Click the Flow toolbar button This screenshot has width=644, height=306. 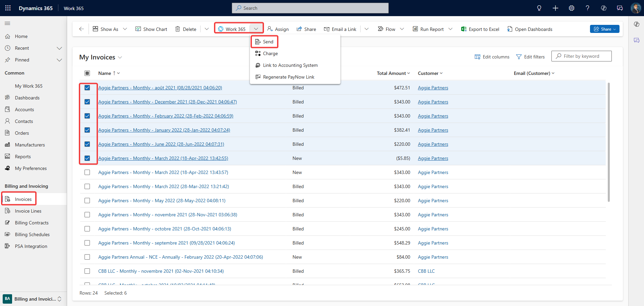386,29
